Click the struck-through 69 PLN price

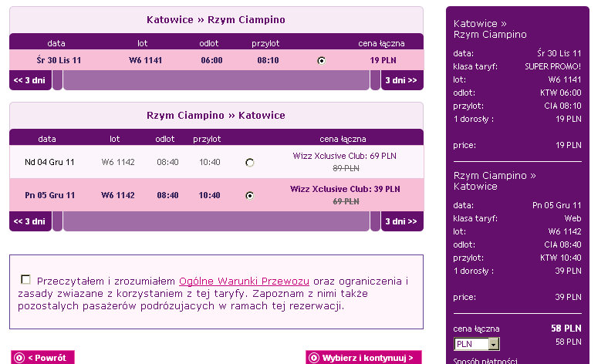(346, 201)
